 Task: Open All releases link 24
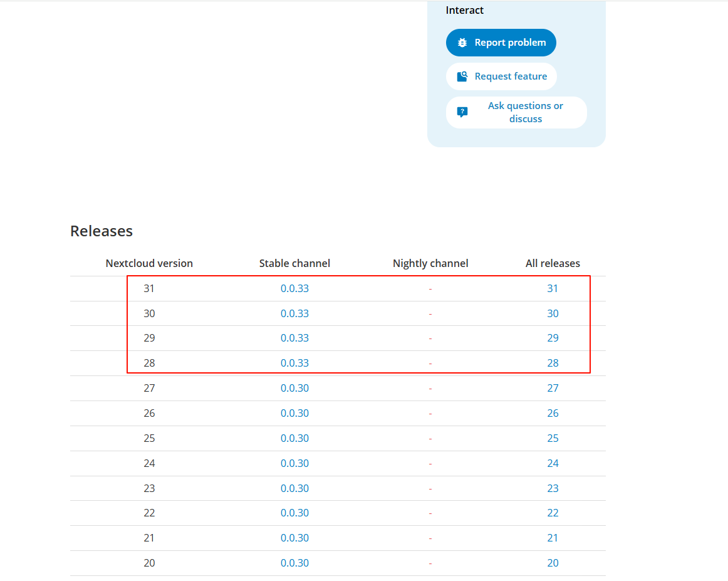click(x=553, y=464)
